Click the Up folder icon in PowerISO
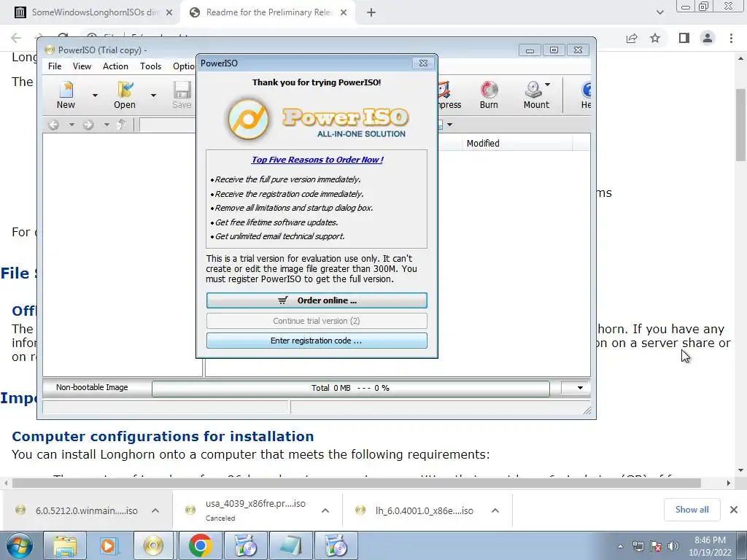The image size is (747, 560). pyautogui.click(x=122, y=125)
